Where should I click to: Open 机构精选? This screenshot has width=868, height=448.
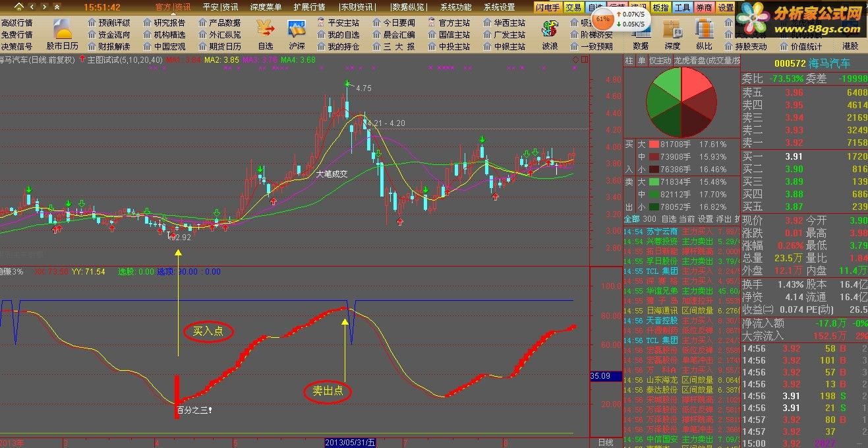[x=164, y=34]
